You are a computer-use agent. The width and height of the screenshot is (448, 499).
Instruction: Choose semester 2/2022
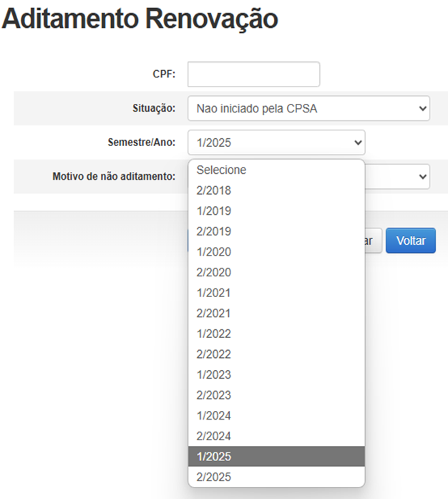(x=276, y=354)
